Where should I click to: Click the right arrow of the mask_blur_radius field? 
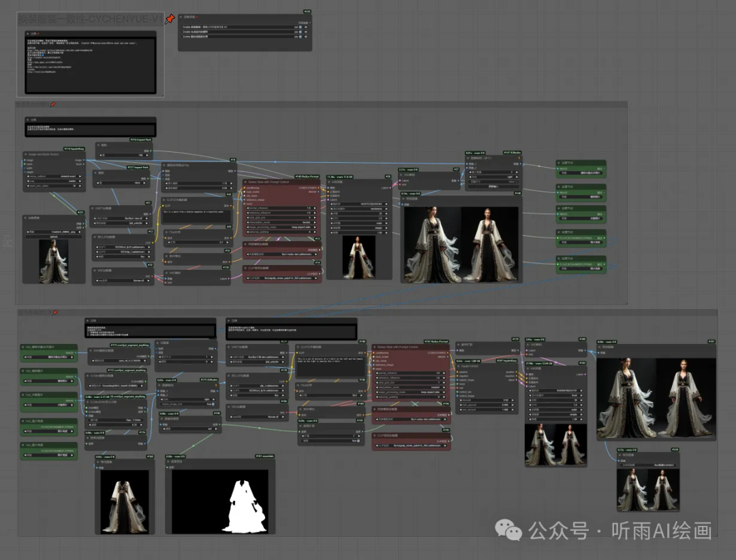[x=80, y=186]
